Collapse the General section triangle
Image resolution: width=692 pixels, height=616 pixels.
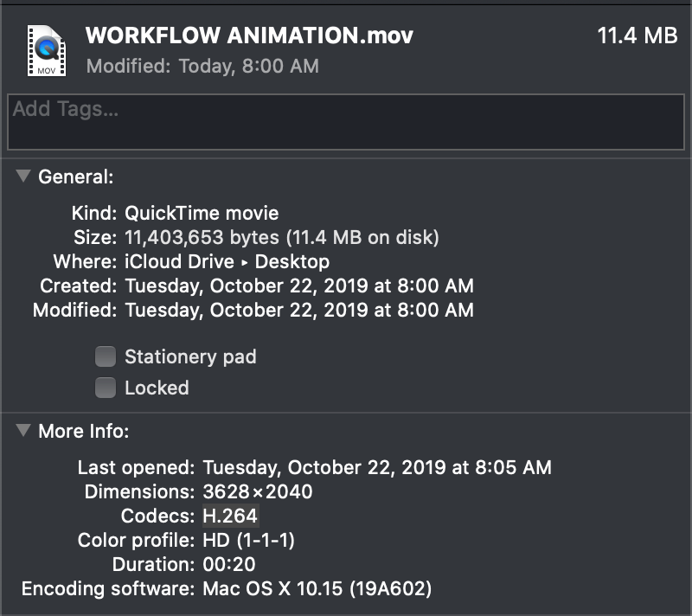click(x=23, y=176)
